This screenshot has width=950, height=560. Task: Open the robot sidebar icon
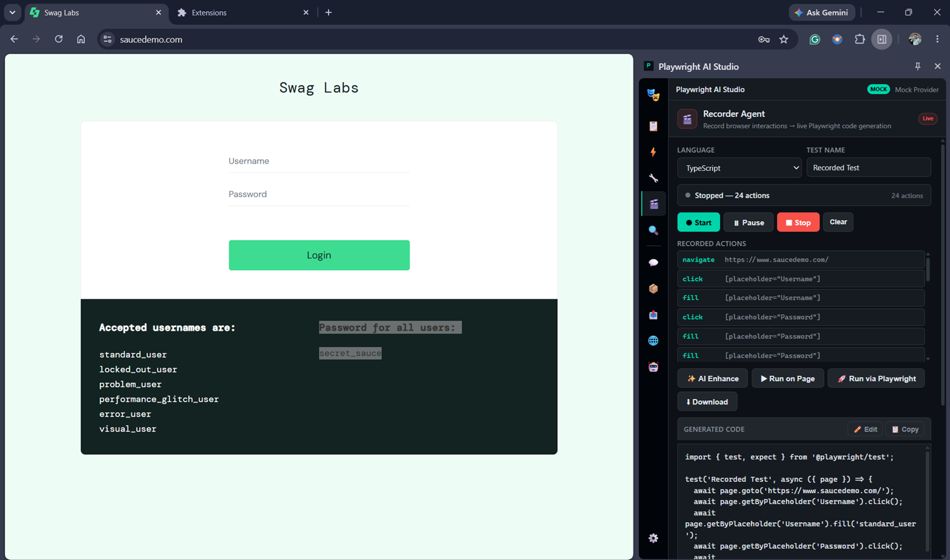pos(653,367)
